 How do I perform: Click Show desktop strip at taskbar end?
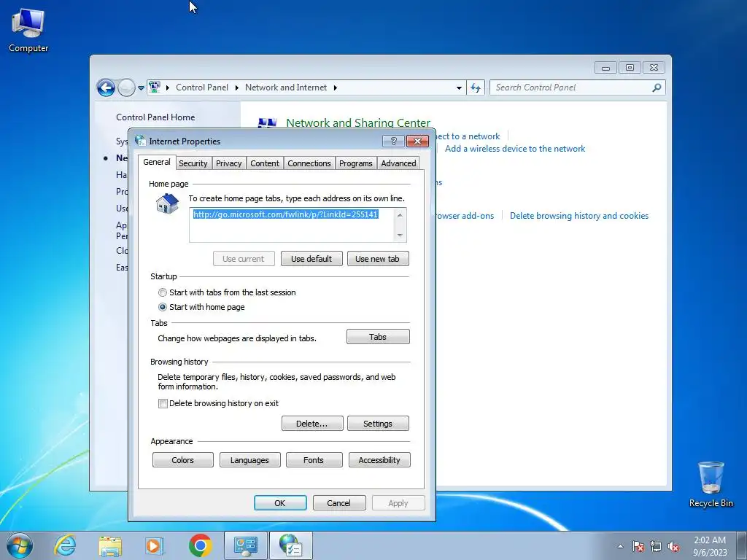tap(742, 545)
